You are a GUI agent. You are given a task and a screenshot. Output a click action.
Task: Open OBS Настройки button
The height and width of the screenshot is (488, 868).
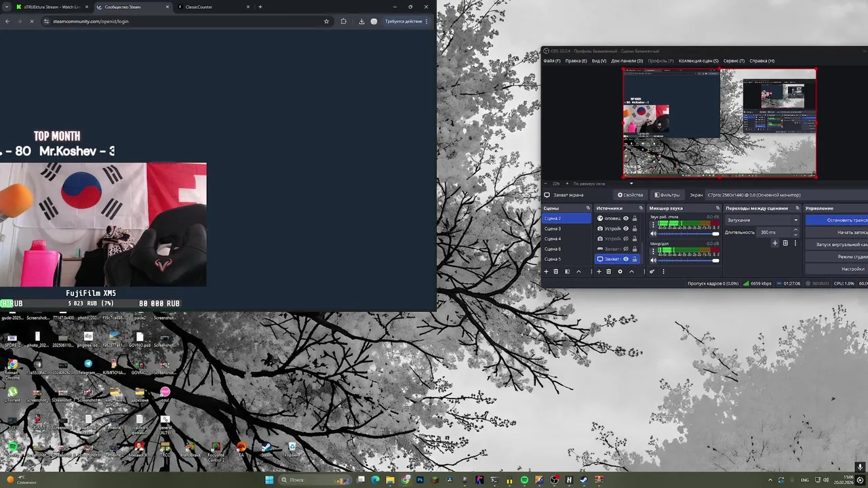click(837, 269)
